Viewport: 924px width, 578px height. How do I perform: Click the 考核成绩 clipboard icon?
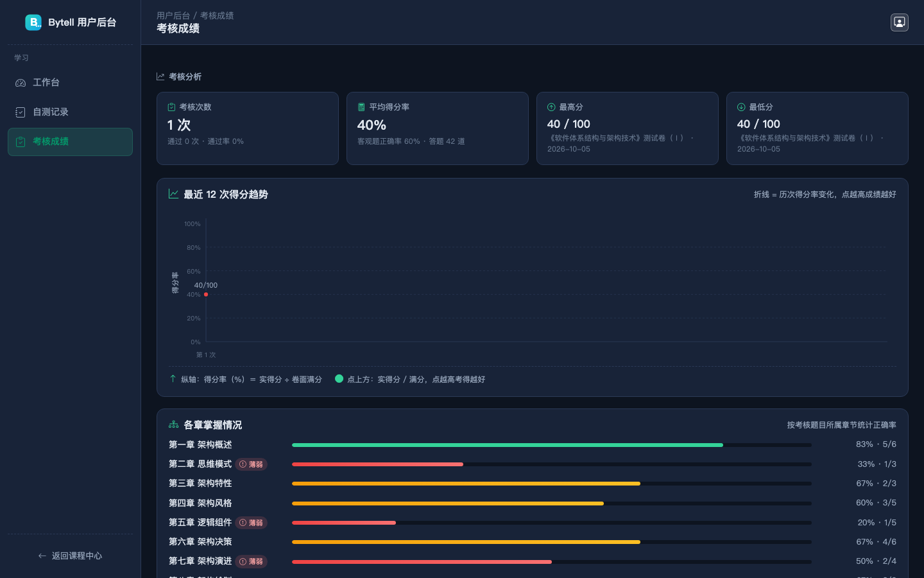point(21,142)
